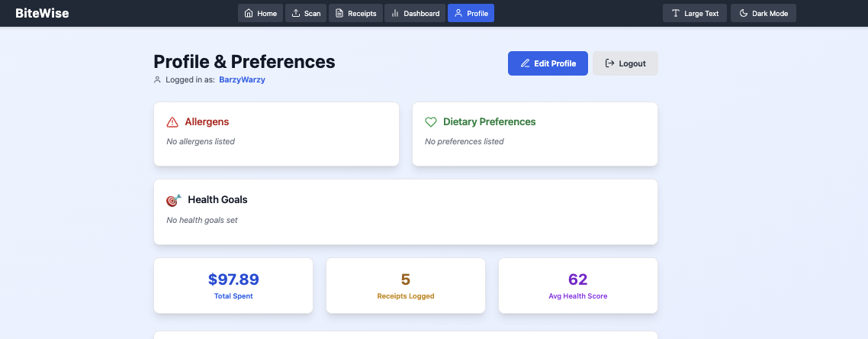The height and width of the screenshot is (339, 868).
Task: Click the Avg Health Score label
Action: coord(578,296)
